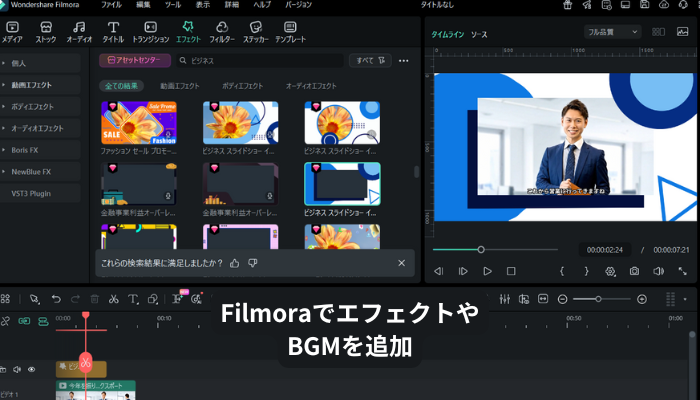Open the ヘルプ menu
This screenshot has width=700, height=400.
pyautogui.click(x=262, y=5)
